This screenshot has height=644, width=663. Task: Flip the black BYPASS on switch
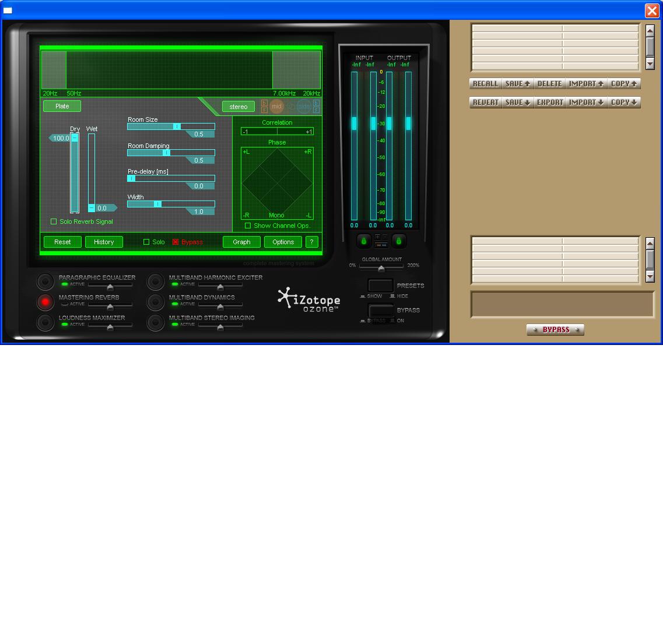(x=381, y=310)
